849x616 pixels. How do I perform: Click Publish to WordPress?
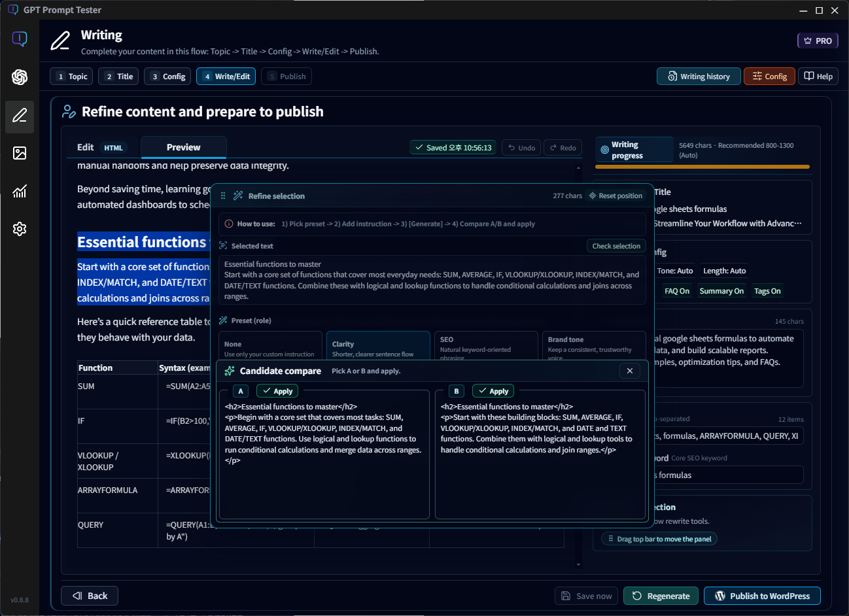(x=762, y=596)
